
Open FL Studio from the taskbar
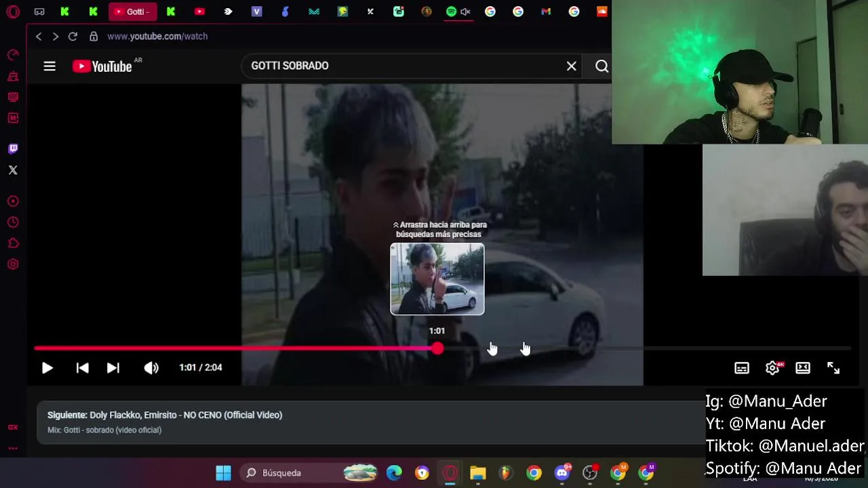coord(506,473)
